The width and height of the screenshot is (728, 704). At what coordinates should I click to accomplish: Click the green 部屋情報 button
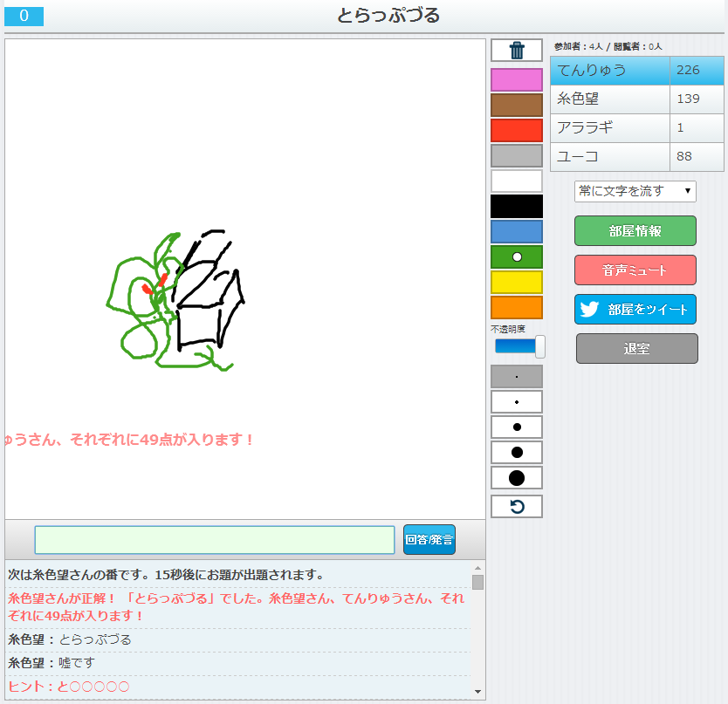pos(635,230)
